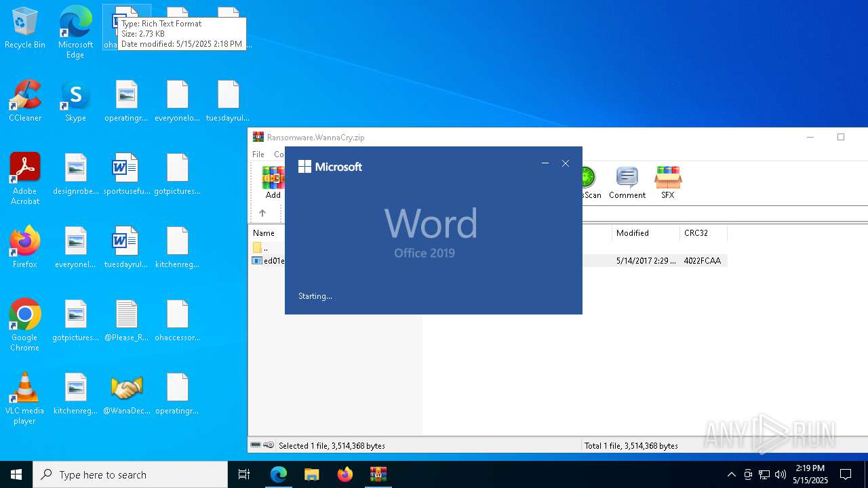Screen dimensions: 868x488
Task: Select the designrobe... image file
Action: coord(76,174)
